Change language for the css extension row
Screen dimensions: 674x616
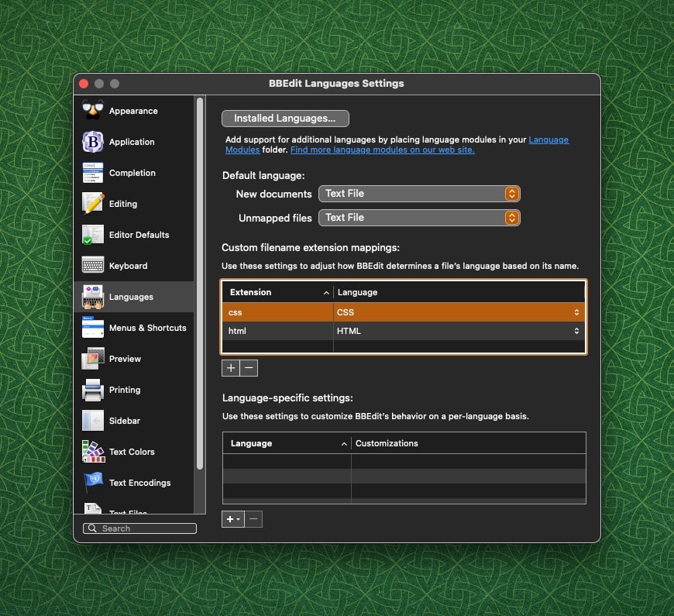(459, 312)
